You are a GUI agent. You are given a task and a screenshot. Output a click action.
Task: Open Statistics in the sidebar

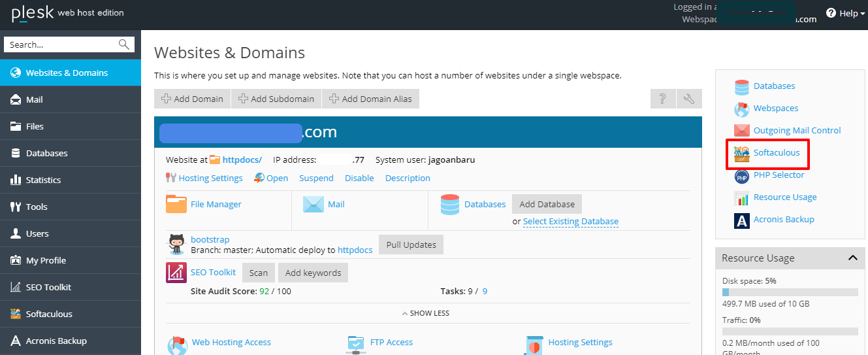pyautogui.click(x=71, y=180)
